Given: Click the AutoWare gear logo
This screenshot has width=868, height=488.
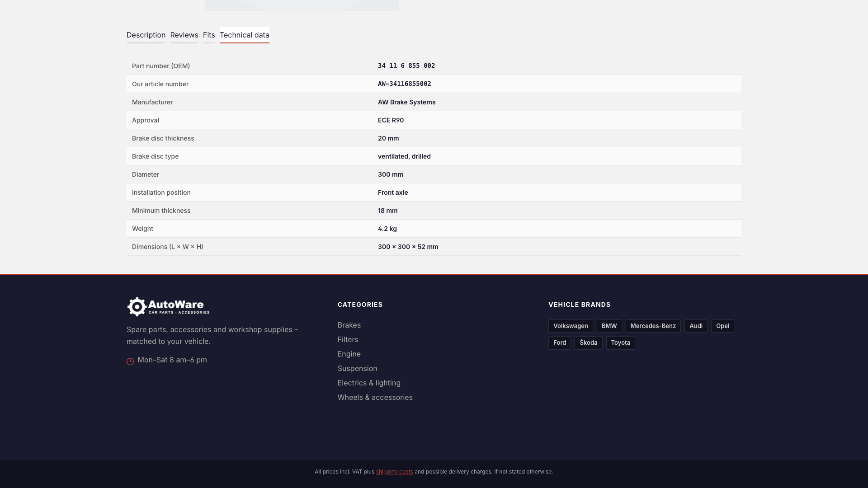Looking at the screenshot, I should pyautogui.click(x=168, y=307).
